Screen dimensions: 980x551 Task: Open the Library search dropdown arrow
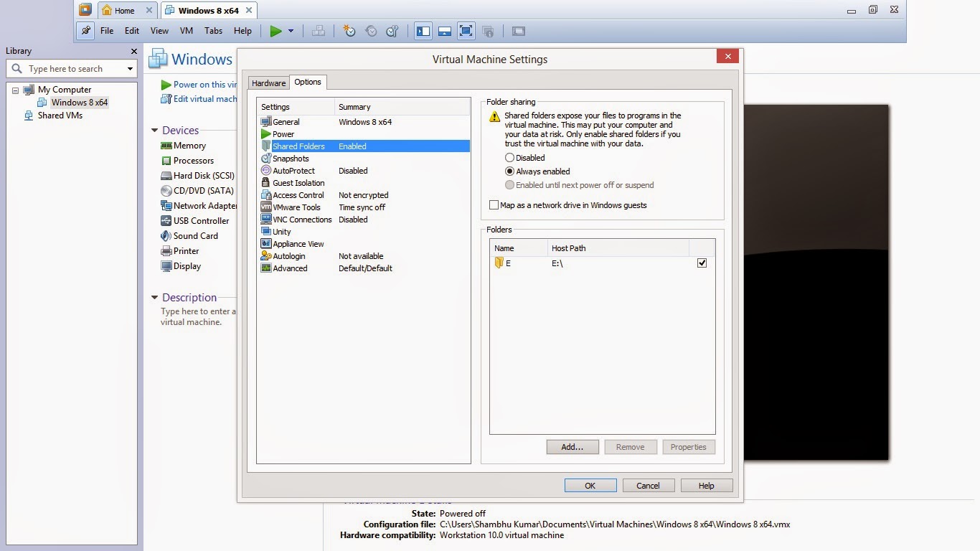pyautogui.click(x=130, y=69)
